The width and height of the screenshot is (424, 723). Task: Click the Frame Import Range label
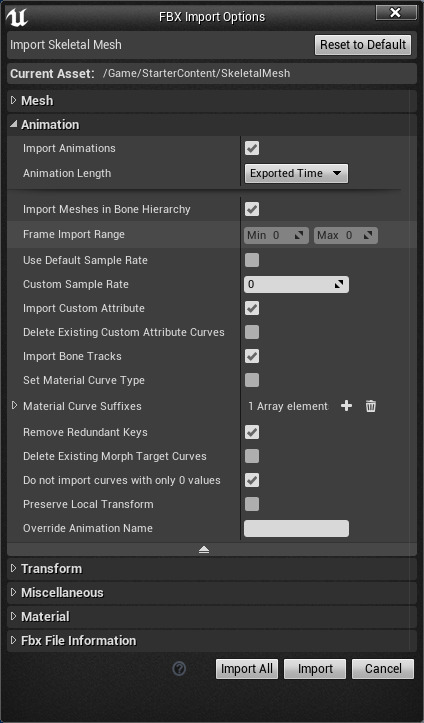pos(74,234)
